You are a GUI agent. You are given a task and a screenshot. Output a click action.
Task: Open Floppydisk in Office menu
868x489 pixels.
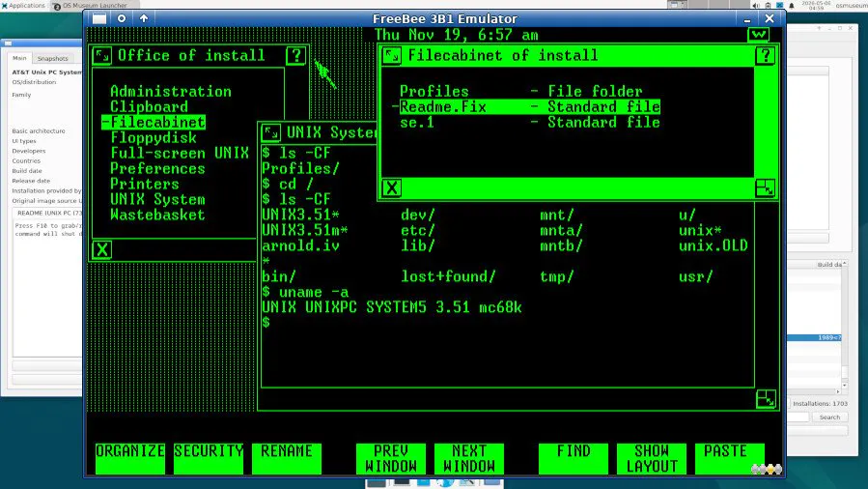(x=154, y=138)
